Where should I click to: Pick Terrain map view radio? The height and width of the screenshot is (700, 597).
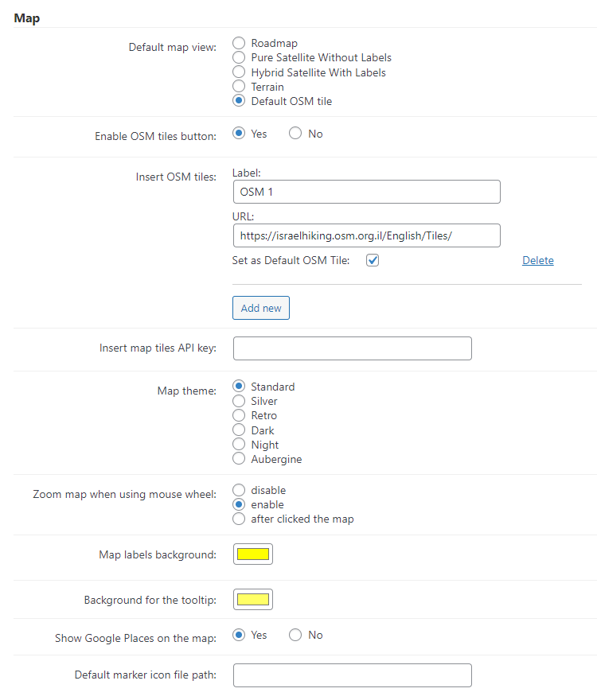[x=239, y=86]
